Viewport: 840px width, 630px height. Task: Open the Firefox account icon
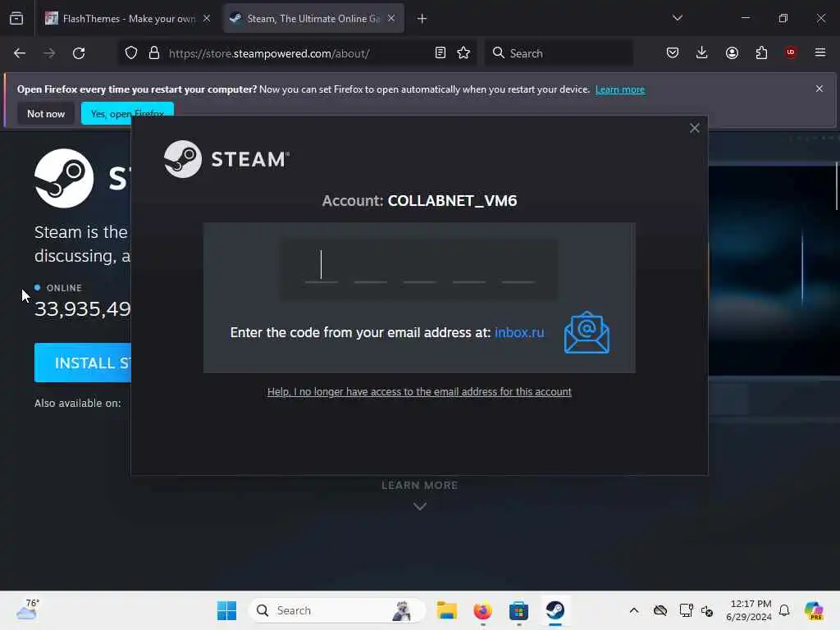click(732, 52)
